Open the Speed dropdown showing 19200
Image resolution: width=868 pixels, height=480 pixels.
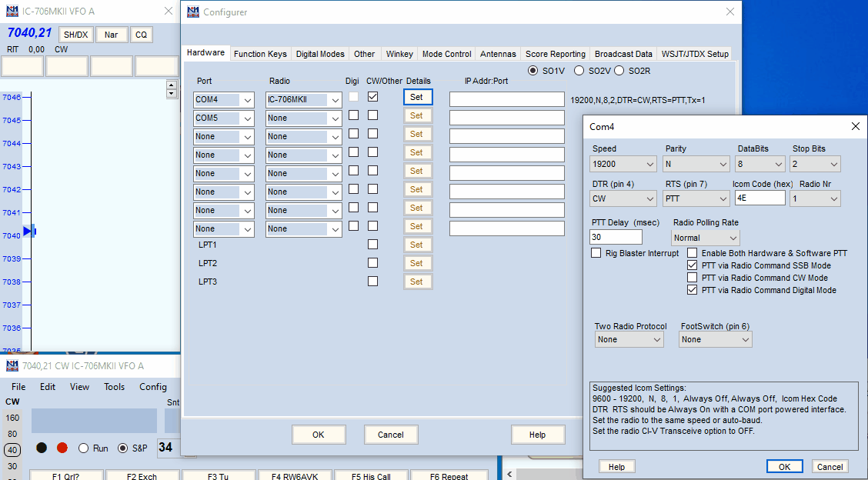(624, 164)
